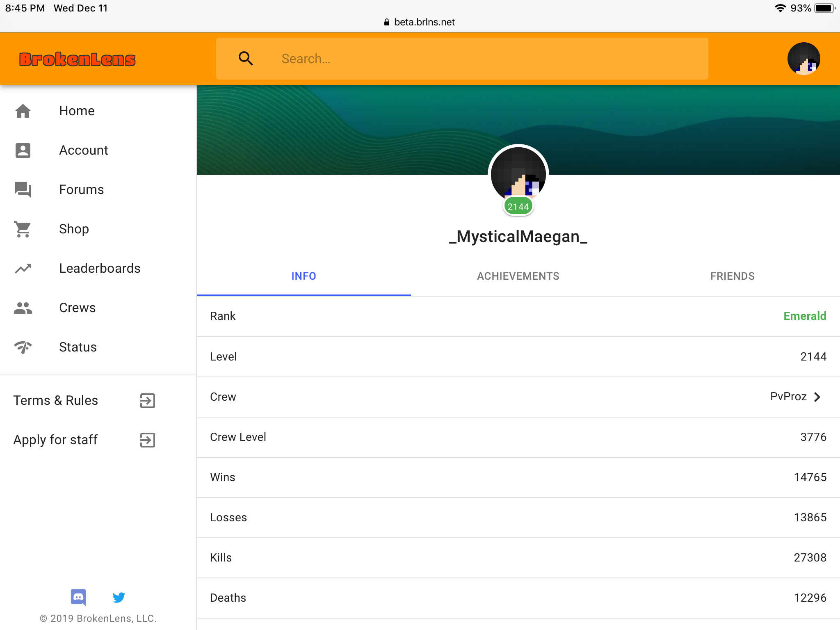Click the search magnifier icon
Image resolution: width=840 pixels, height=630 pixels.
[246, 59]
